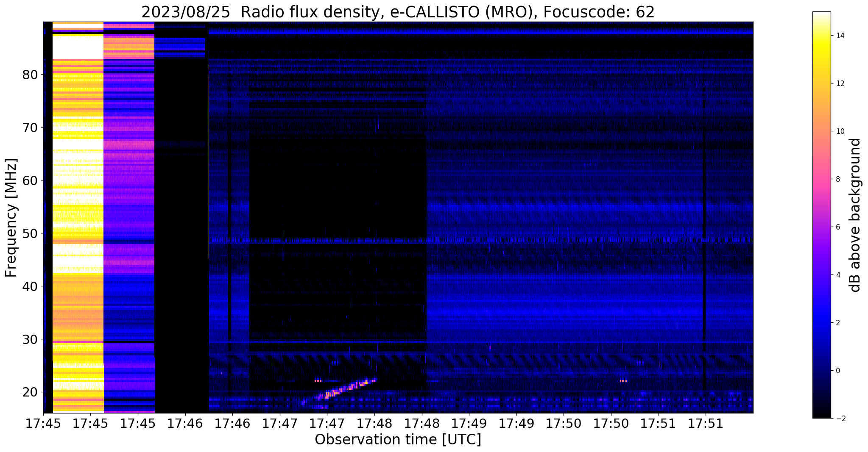Click the 'Frequency [MHz]' y-axis label
Screen dimensions: 868x452
click(11, 217)
